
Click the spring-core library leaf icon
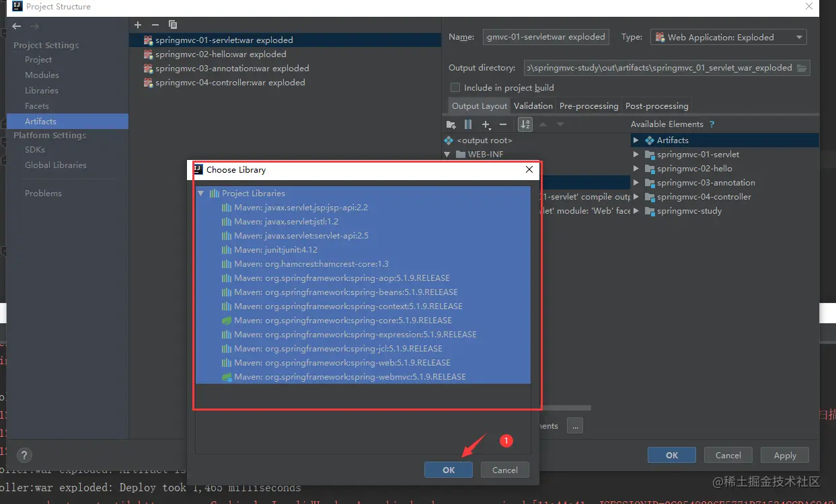point(227,321)
